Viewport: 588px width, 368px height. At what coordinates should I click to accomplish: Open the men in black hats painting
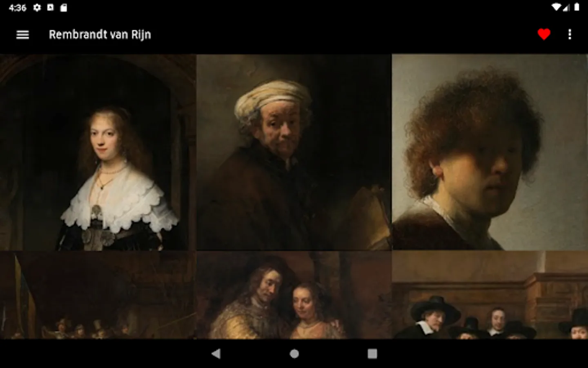click(x=490, y=295)
